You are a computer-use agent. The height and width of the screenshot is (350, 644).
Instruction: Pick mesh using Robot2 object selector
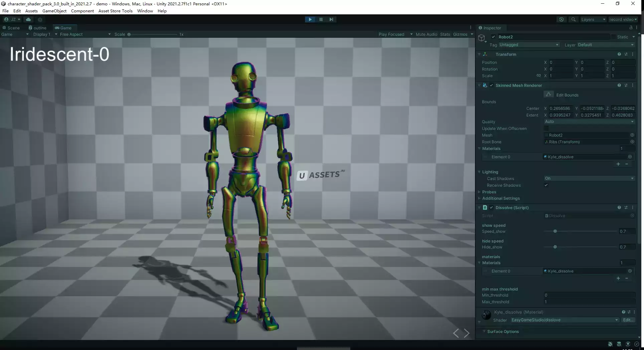tap(632, 135)
